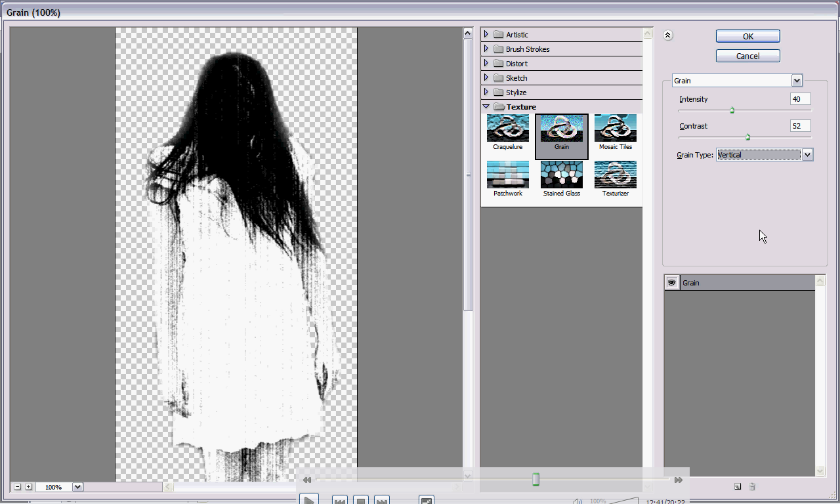Click the video player fast-forward double-arrow
The image size is (840, 504).
click(x=679, y=480)
